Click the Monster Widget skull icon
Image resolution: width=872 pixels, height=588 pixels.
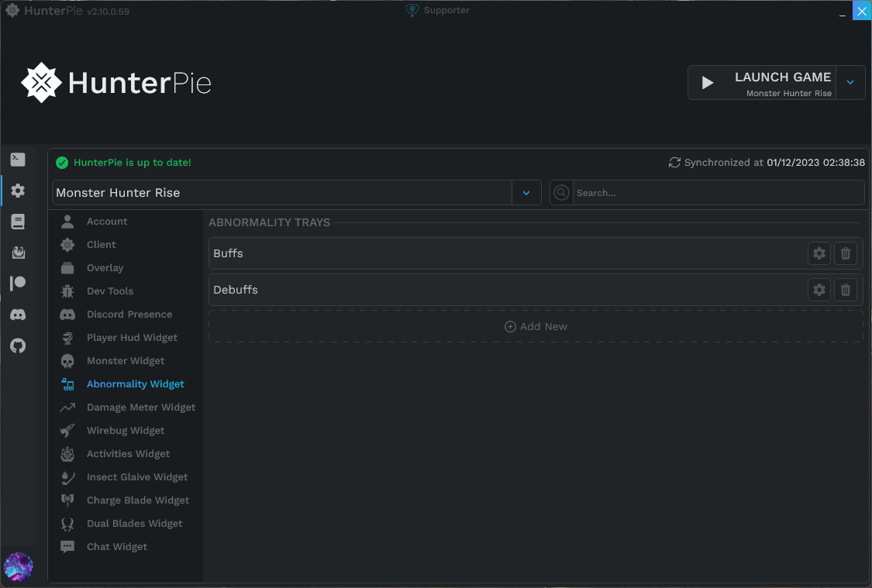pos(67,361)
